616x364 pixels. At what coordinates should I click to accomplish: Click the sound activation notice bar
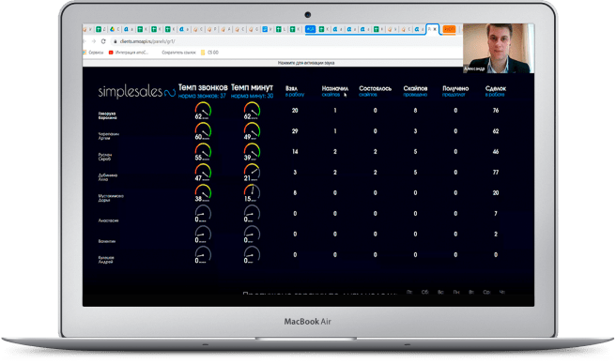(306, 63)
